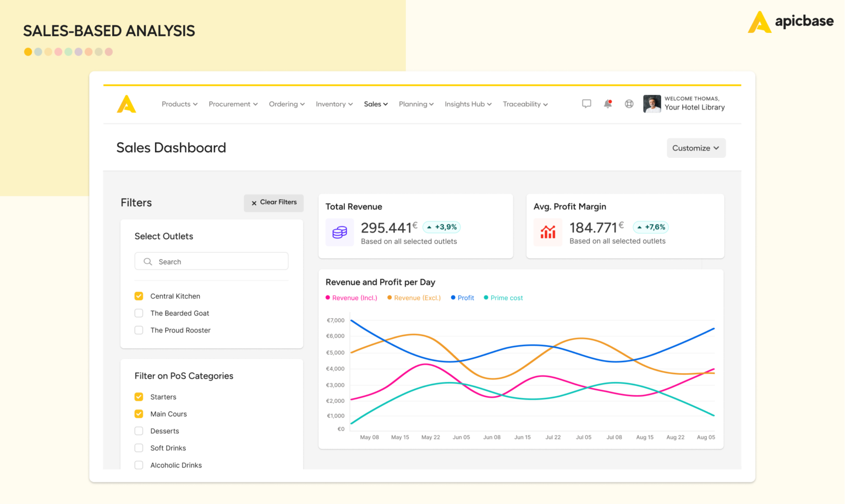845x504 pixels.
Task: Open the Products dropdown menu
Action: point(179,104)
